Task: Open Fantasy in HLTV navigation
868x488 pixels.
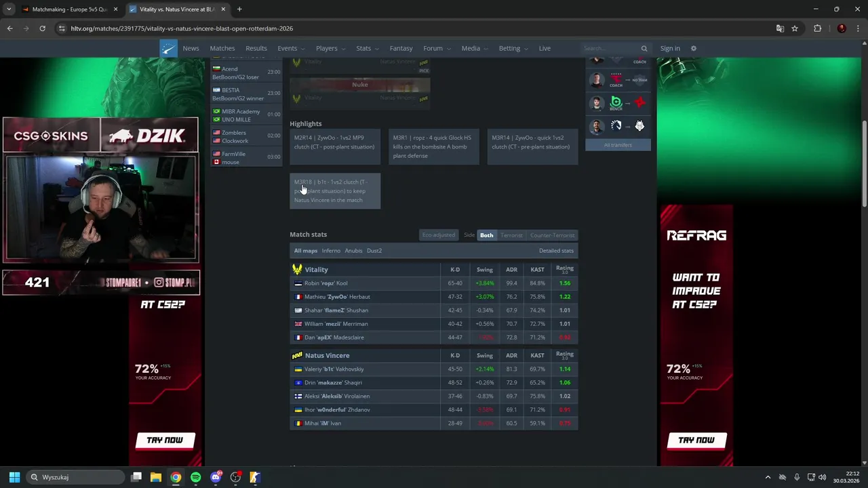Action: click(x=401, y=48)
